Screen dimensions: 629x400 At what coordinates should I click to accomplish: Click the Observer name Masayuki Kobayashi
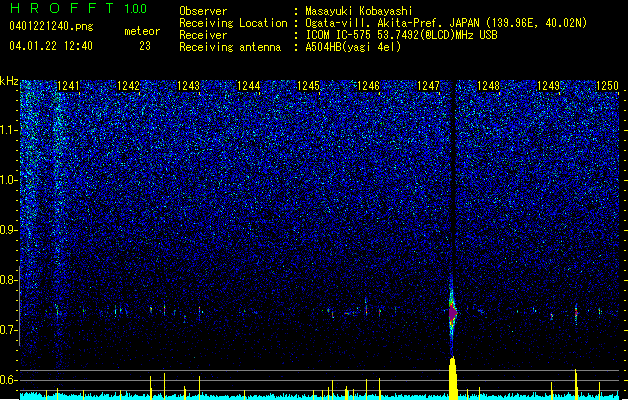click(359, 11)
